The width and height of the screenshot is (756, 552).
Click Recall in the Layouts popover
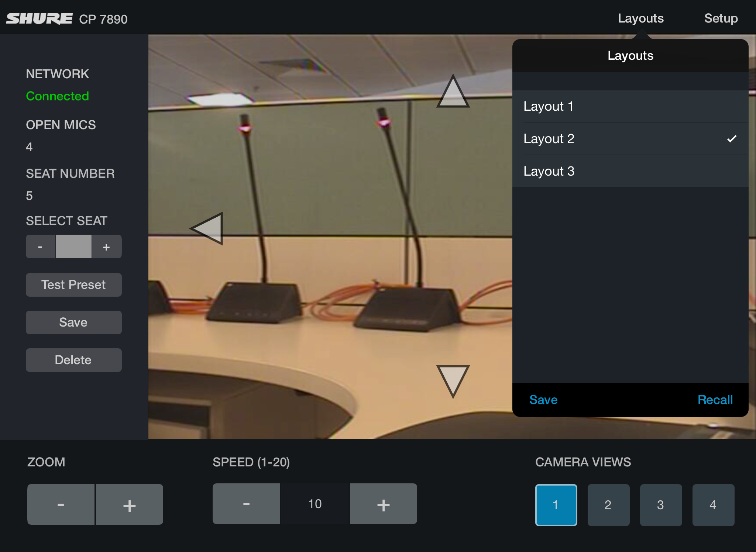click(x=715, y=400)
